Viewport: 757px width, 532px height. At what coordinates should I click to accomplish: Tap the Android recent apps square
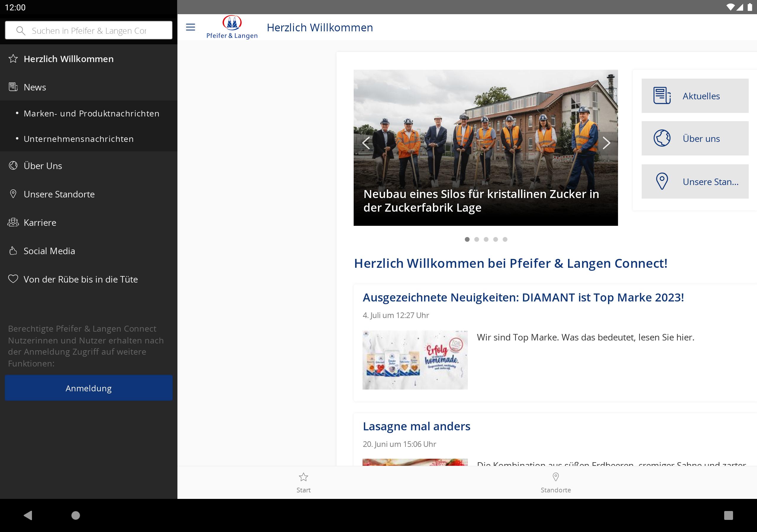coord(728,515)
